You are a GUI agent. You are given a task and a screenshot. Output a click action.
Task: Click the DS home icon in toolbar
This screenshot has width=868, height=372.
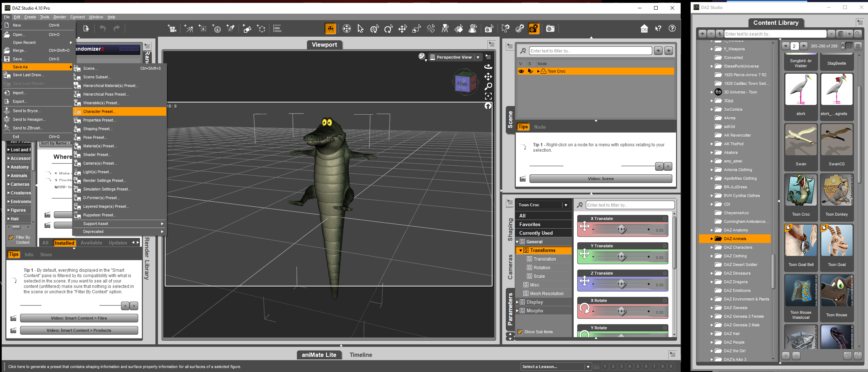pos(644,29)
